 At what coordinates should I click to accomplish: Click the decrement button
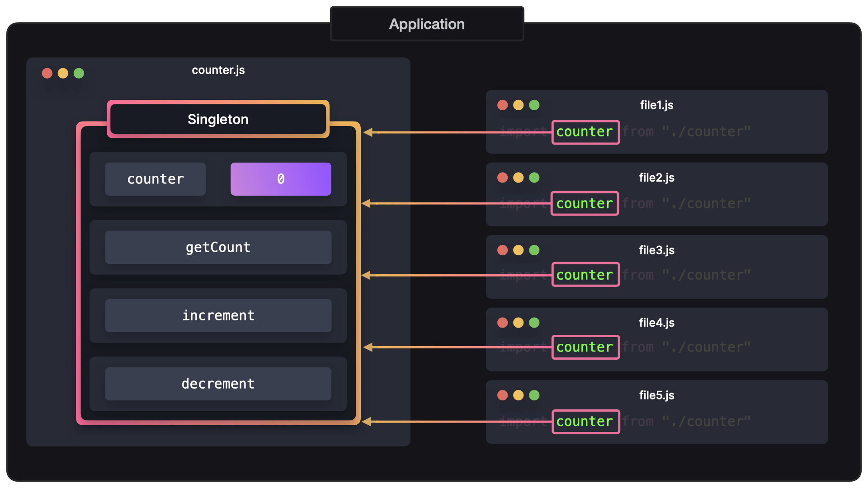click(x=218, y=384)
